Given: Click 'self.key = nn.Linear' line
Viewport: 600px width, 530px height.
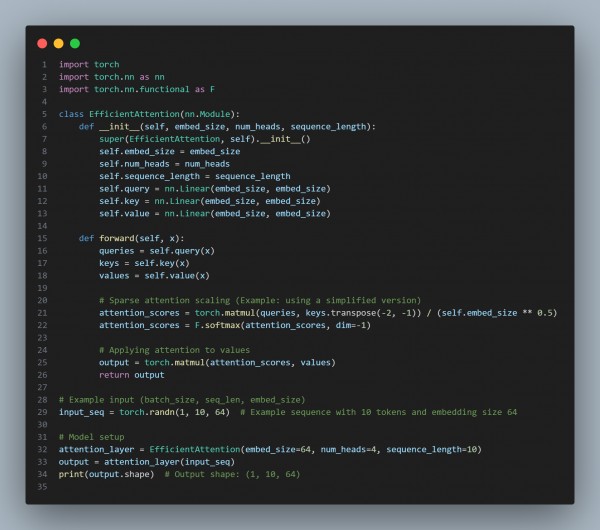Looking at the screenshot, I should 210,201.
